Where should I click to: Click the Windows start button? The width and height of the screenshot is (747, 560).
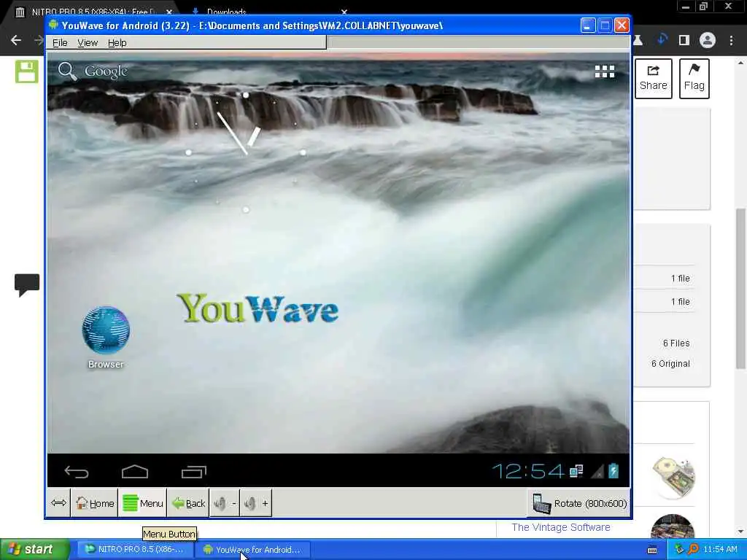point(34,549)
